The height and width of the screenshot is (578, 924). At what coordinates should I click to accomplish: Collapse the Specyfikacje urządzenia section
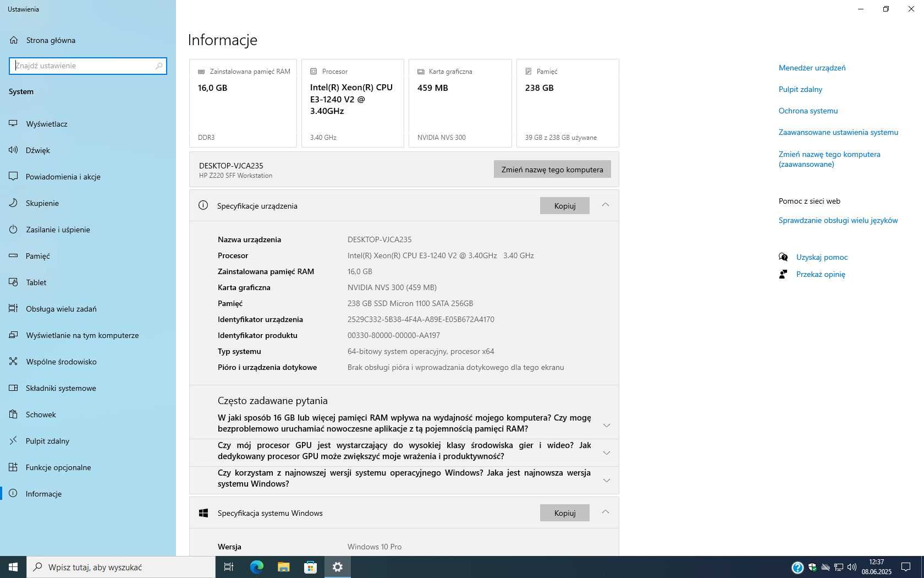click(x=606, y=205)
